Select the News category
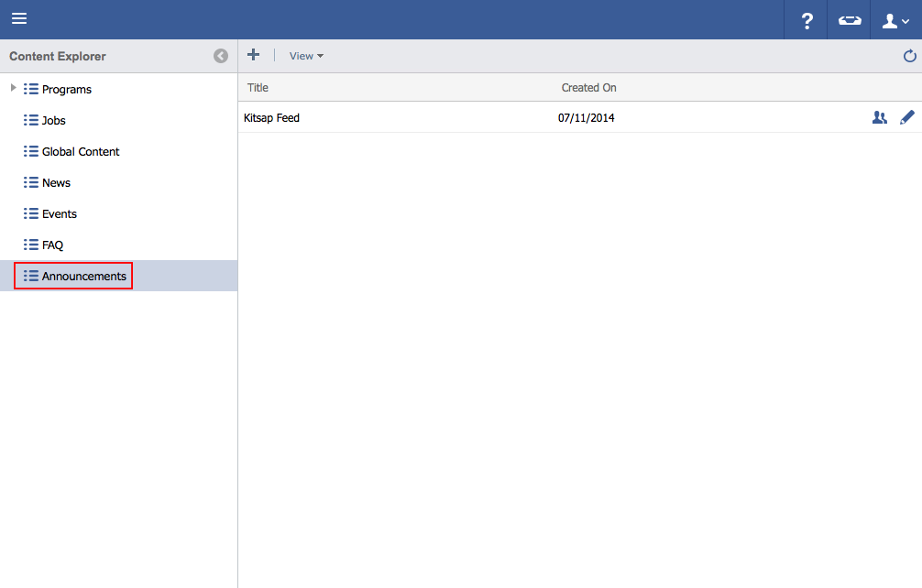The image size is (922, 588). (56, 183)
